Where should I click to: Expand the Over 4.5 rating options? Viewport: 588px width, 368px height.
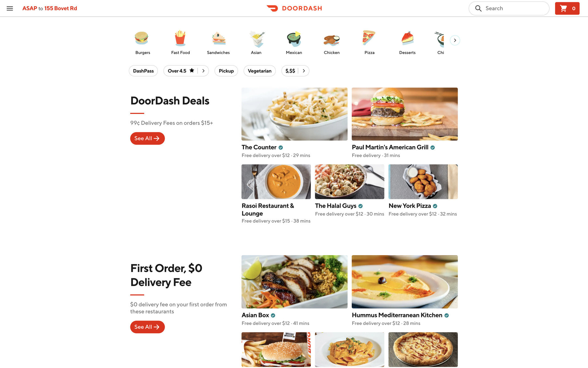pyautogui.click(x=203, y=71)
